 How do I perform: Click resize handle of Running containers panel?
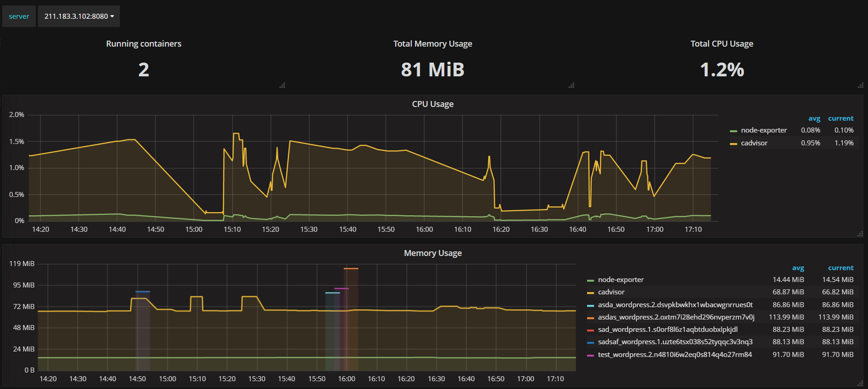282,85
